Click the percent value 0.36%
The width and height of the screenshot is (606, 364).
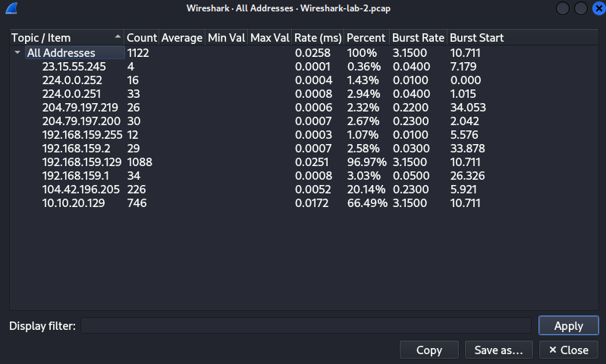point(364,67)
